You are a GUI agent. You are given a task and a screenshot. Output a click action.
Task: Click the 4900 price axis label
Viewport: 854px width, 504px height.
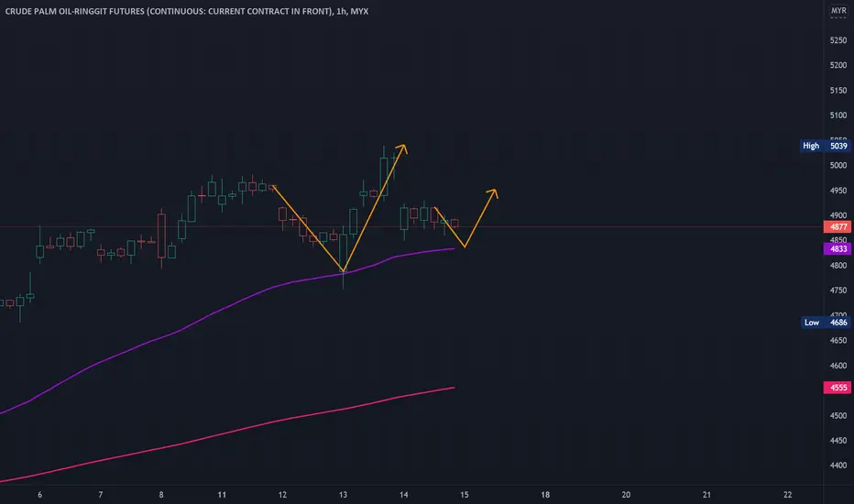(x=838, y=215)
